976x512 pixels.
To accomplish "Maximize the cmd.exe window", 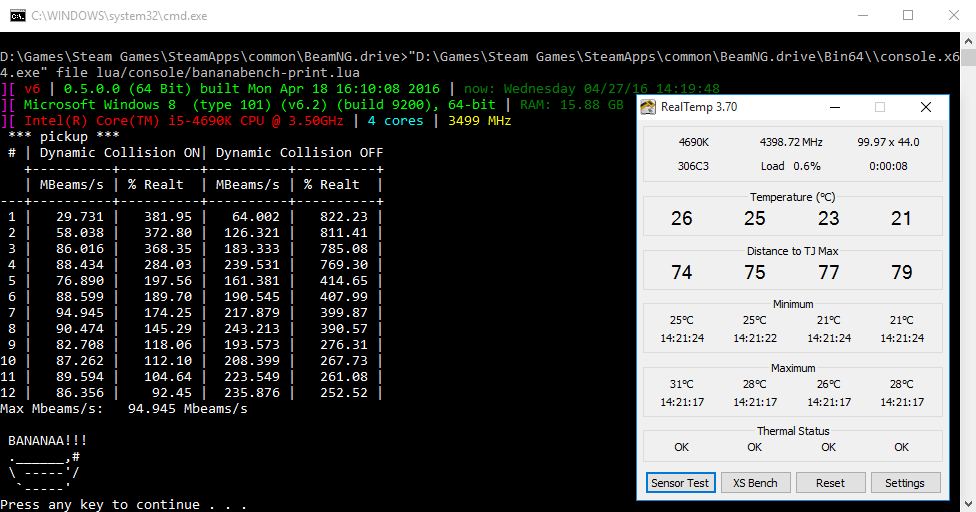I will (x=908, y=16).
